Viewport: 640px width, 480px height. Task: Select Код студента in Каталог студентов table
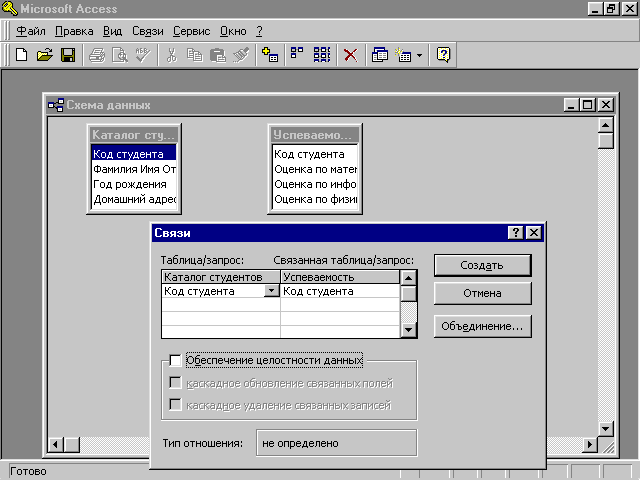[x=133, y=154]
